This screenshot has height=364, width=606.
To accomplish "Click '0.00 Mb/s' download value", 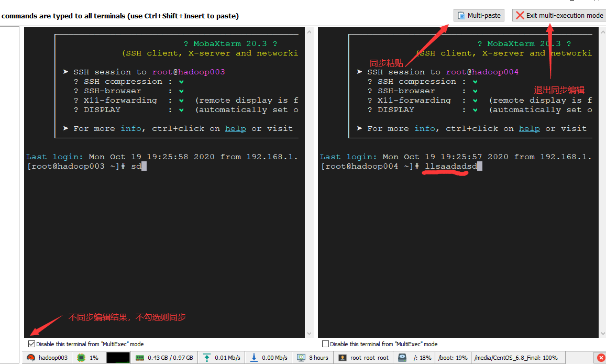I will point(274,358).
